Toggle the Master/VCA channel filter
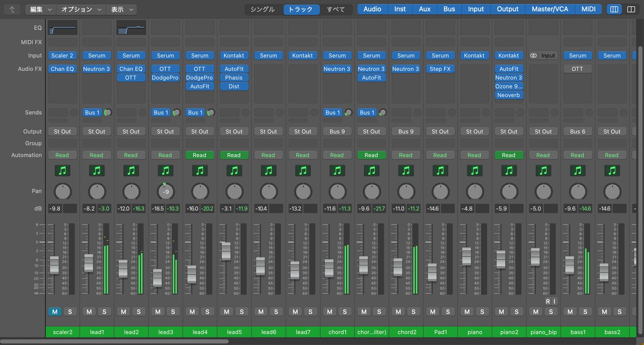644x345 pixels. pos(550,9)
